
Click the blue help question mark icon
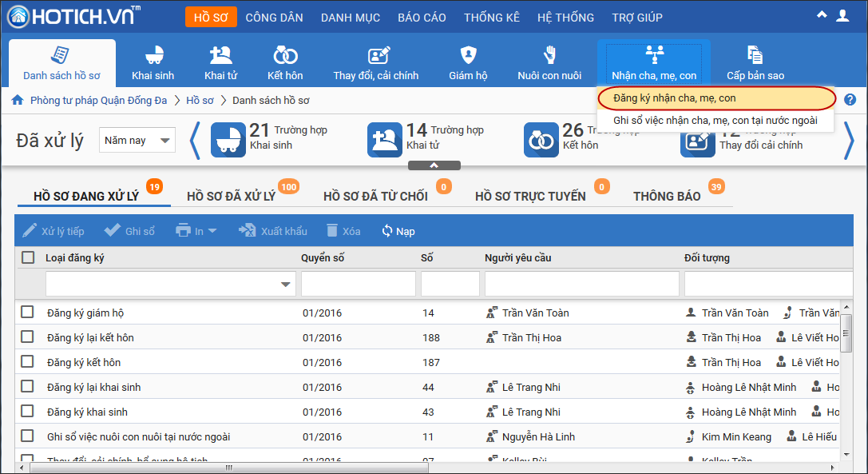pyautogui.click(x=850, y=100)
